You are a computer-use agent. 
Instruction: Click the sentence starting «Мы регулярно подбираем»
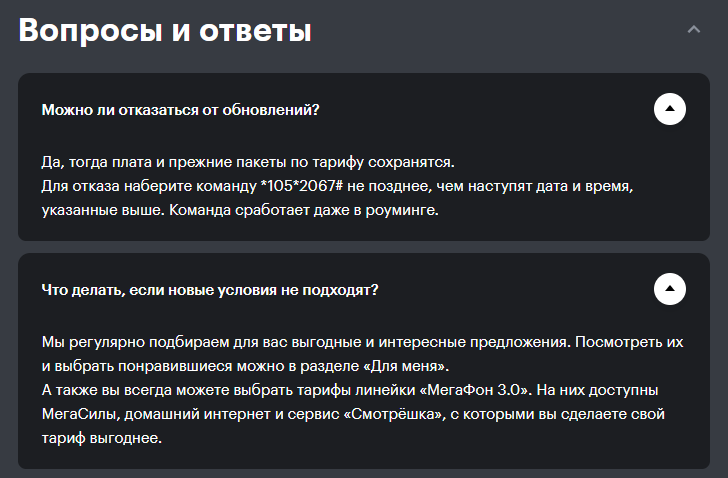click(x=306, y=342)
